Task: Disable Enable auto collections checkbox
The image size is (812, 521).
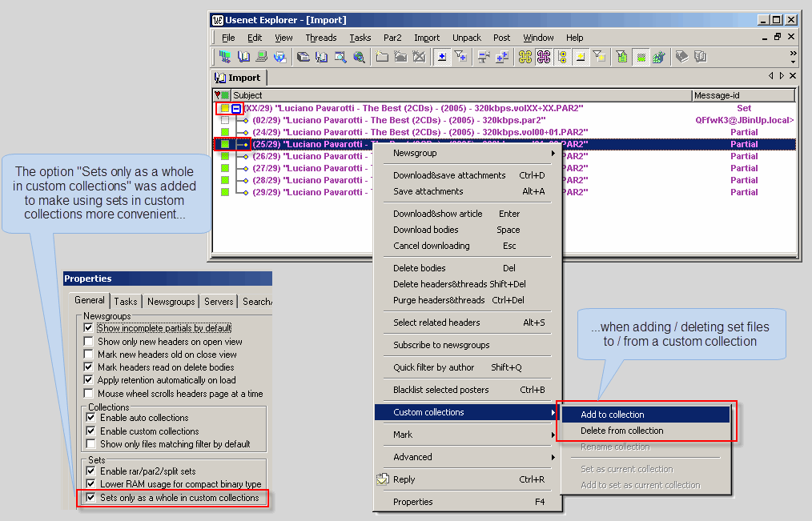Action: [x=89, y=418]
